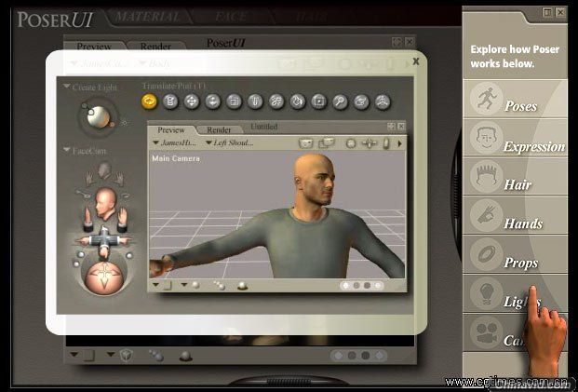Open the MATERIAL tab in PoserUI header

click(147, 17)
